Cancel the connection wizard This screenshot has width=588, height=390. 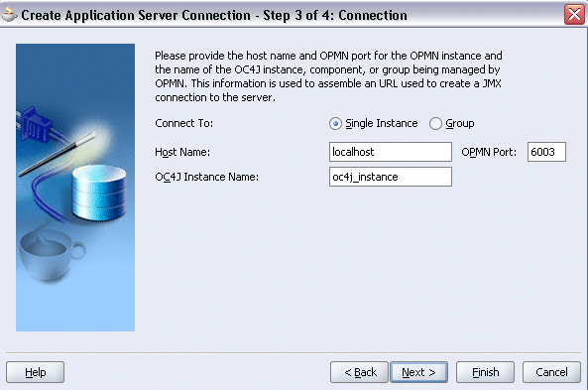[551, 372]
